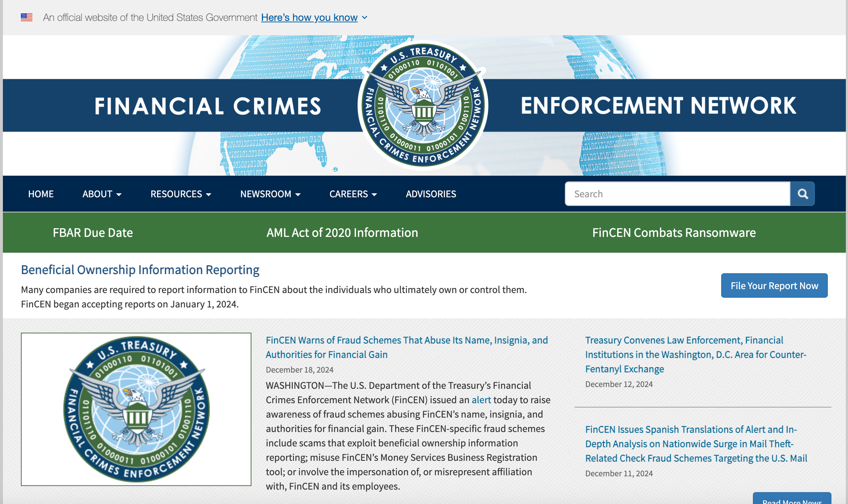Open the Newsroom dropdown menu
The width and height of the screenshot is (848, 504).
270,194
